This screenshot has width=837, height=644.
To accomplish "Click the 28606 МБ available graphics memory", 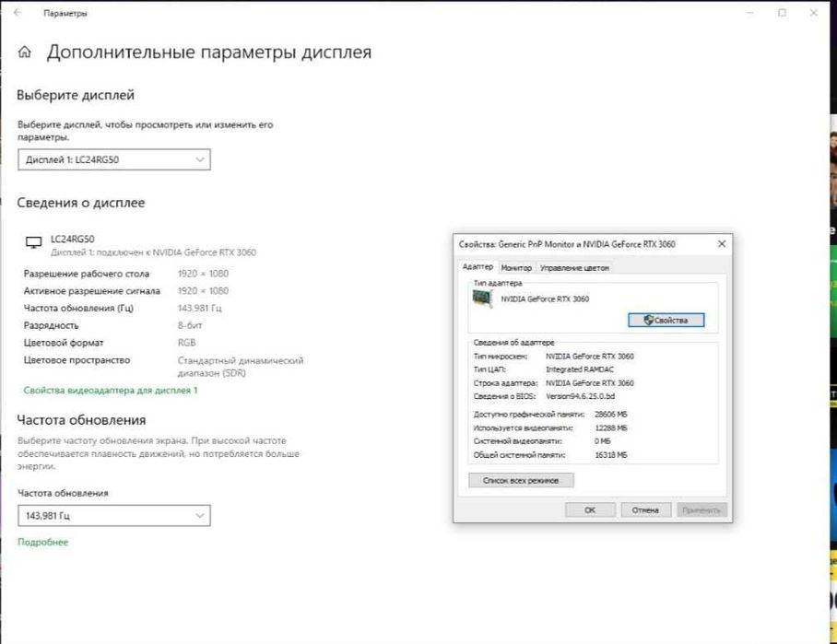I will (610, 414).
